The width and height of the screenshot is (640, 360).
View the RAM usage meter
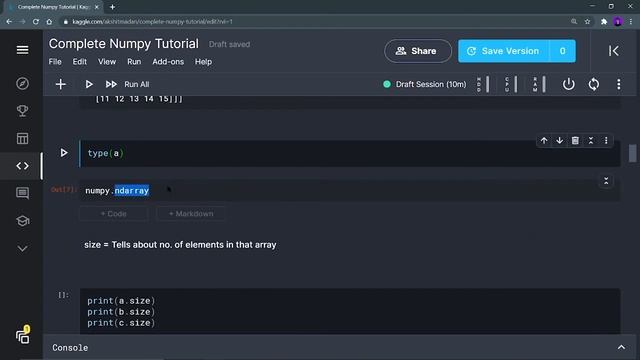[x=539, y=84]
